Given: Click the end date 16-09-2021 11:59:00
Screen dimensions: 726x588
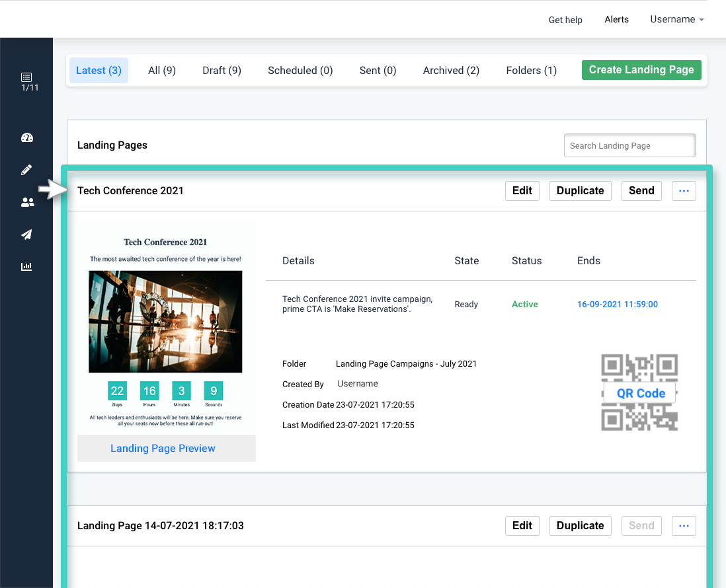Looking at the screenshot, I should 617,305.
